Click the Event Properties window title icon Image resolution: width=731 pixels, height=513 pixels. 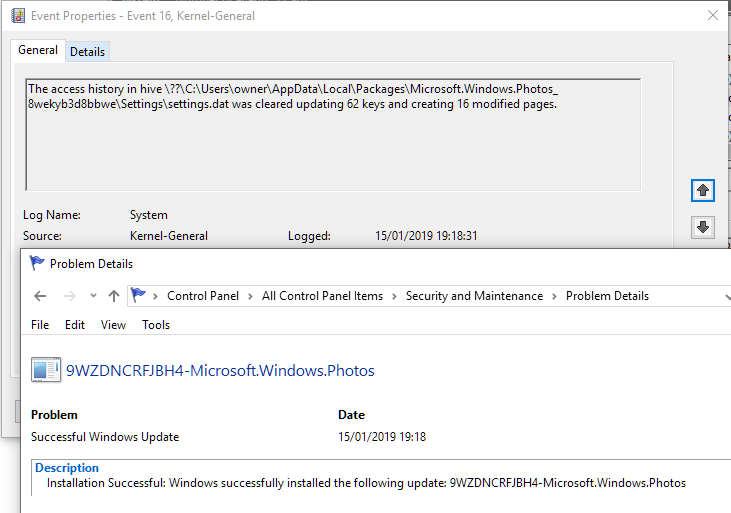pos(18,16)
